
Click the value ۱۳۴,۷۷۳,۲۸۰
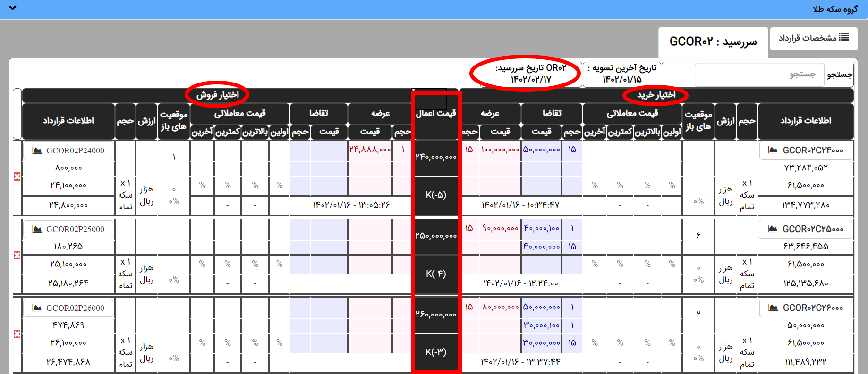[806, 205]
